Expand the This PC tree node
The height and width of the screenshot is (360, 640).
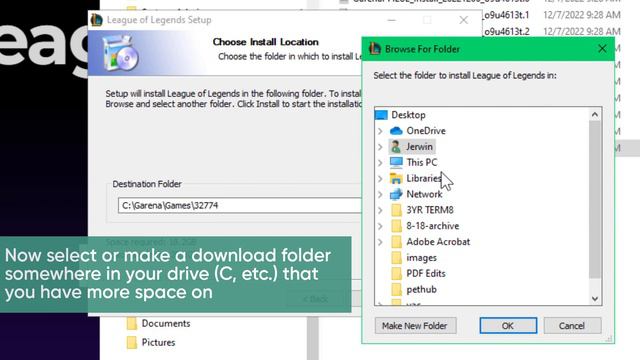tap(380, 162)
